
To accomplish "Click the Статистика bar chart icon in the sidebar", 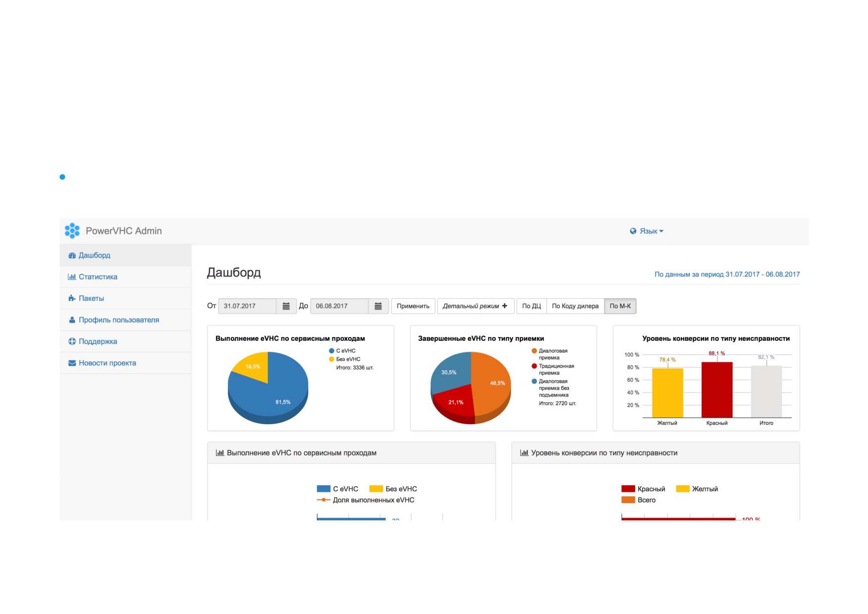I will coord(72,277).
